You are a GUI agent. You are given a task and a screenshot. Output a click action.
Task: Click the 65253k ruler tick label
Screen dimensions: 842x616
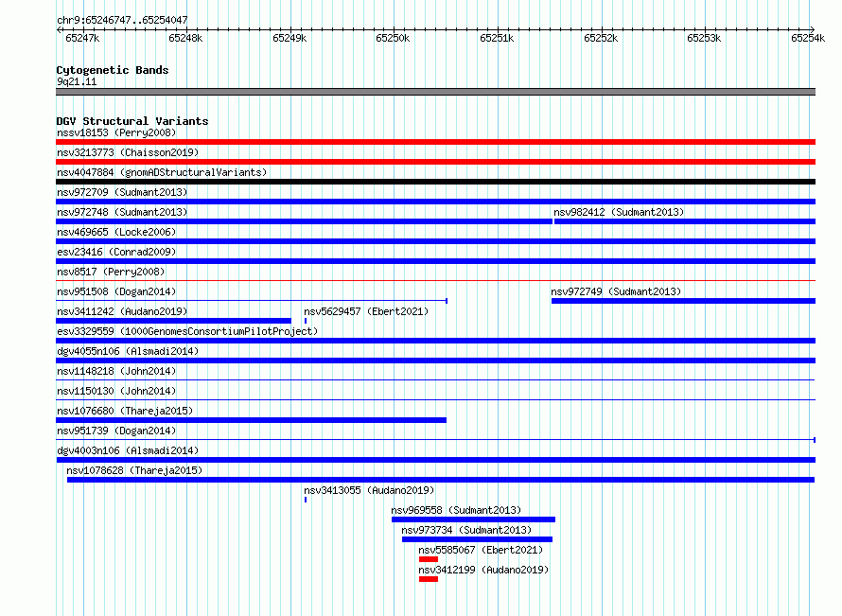coord(705,38)
